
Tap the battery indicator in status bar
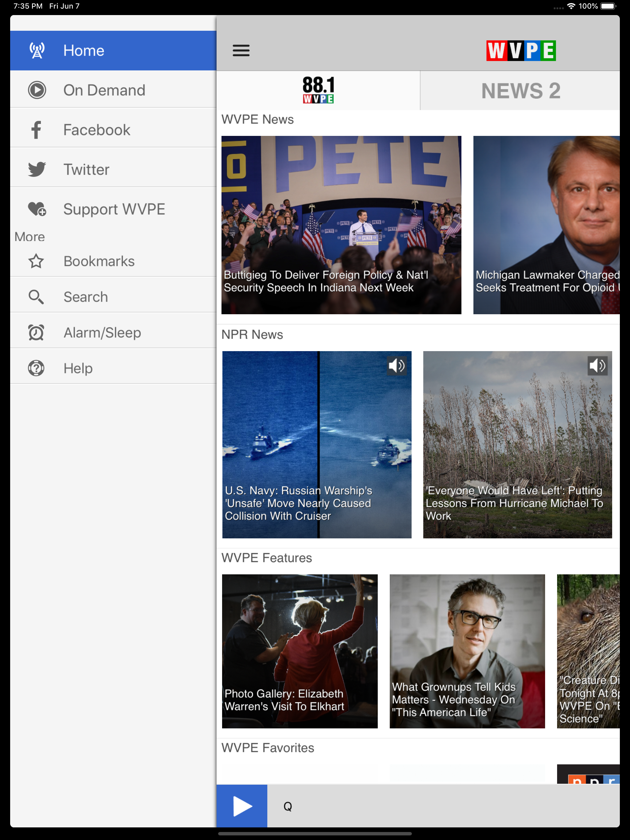click(x=608, y=6)
